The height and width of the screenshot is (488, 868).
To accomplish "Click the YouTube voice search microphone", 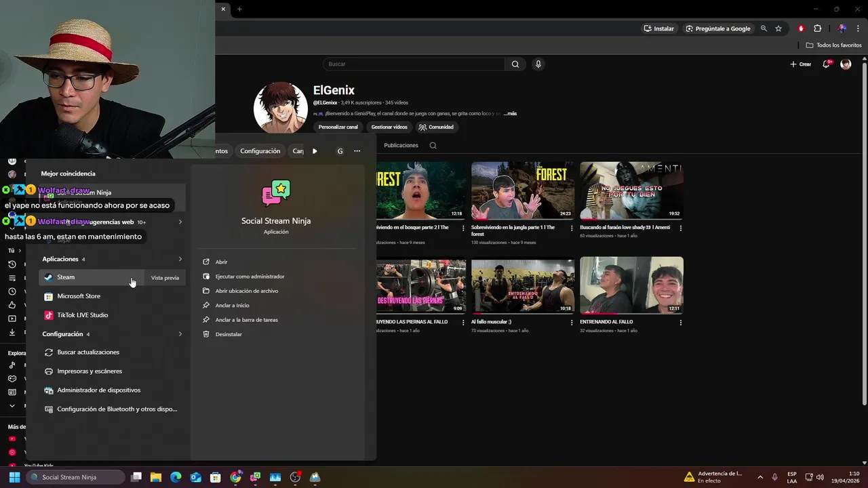I will click(538, 64).
